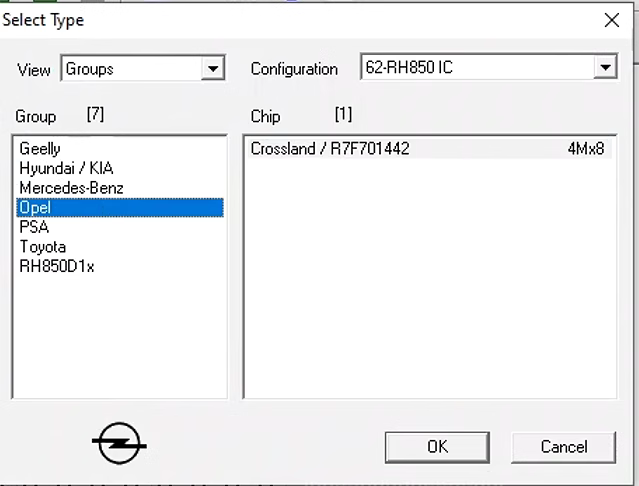Pick PSA in the Group list

click(34, 227)
